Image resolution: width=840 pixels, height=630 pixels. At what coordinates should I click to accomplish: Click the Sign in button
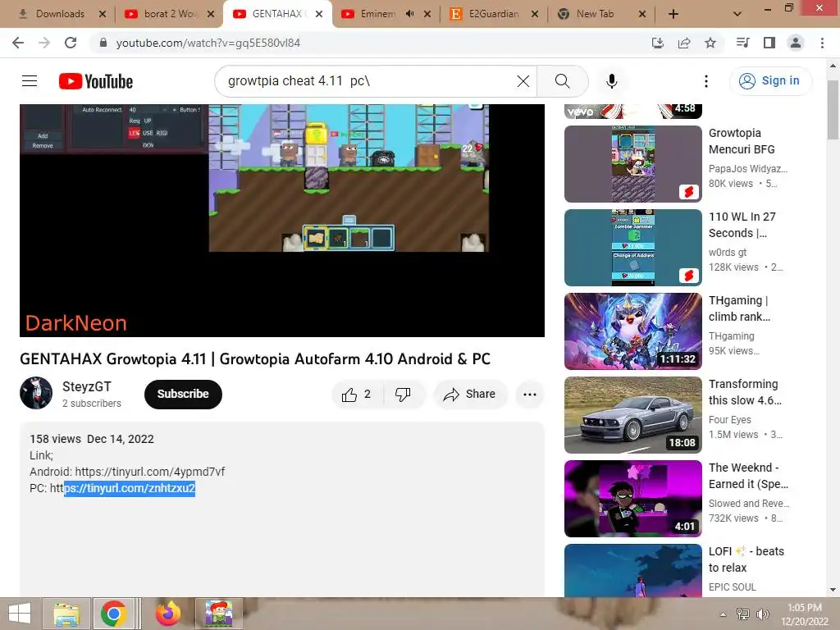[769, 81]
